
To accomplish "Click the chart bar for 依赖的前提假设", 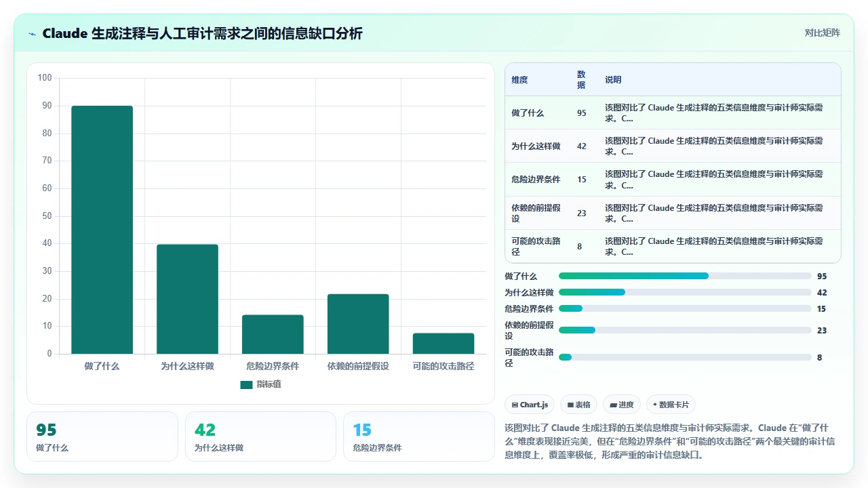I will point(358,324).
